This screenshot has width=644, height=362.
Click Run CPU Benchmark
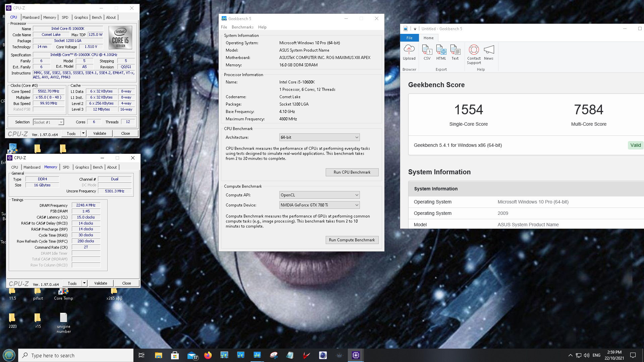pyautogui.click(x=352, y=172)
